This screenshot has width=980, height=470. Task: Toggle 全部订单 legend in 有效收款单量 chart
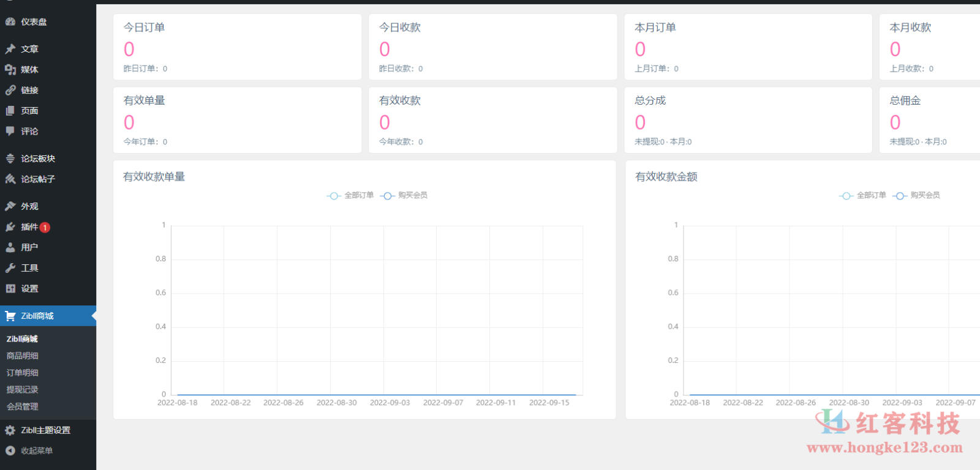point(350,195)
